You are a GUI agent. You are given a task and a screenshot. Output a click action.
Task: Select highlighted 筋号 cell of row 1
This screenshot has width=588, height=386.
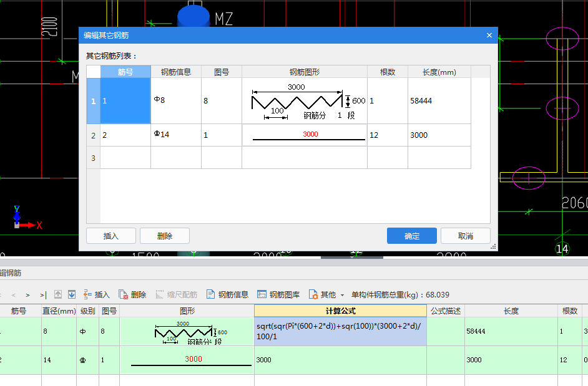click(x=125, y=101)
